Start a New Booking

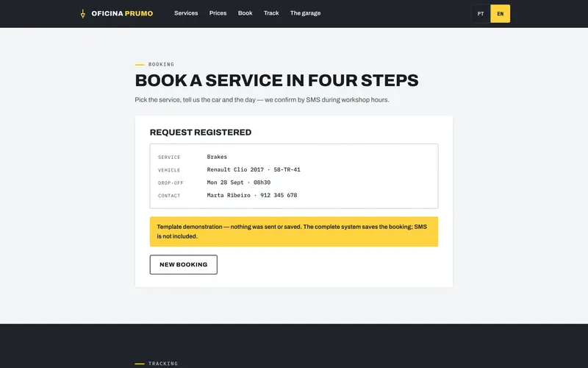pos(183,265)
